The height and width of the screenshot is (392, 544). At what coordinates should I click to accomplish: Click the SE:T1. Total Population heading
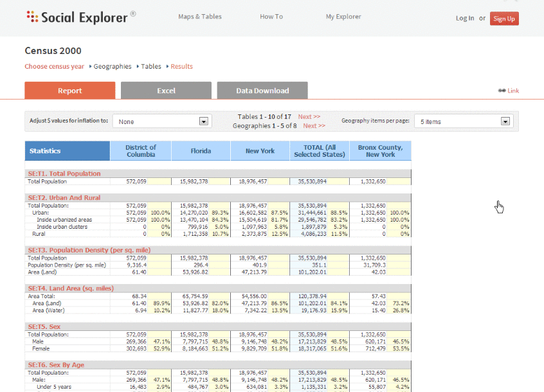point(64,174)
